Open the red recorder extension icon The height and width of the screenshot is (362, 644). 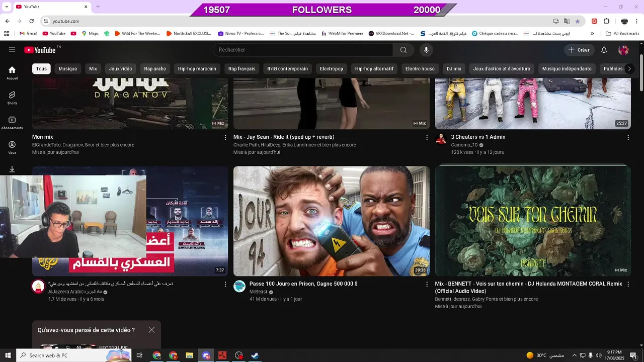pyautogui.click(x=594, y=21)
